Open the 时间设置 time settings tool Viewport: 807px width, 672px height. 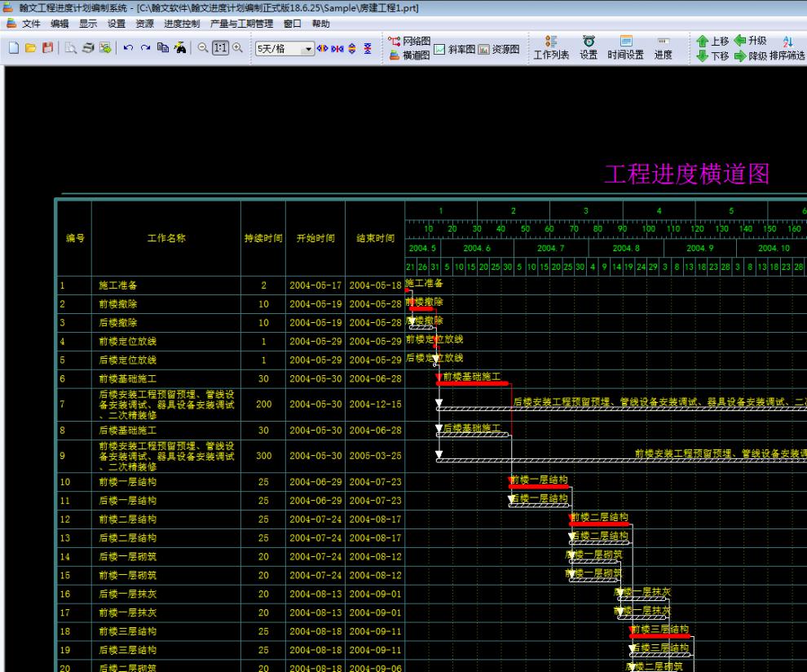[x=624, y=49]
